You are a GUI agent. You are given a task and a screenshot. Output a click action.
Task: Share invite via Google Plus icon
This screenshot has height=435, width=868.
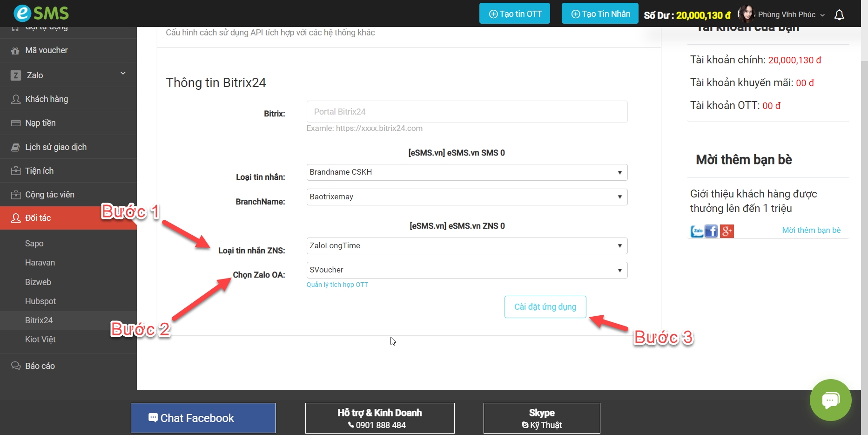pos(727,231)
